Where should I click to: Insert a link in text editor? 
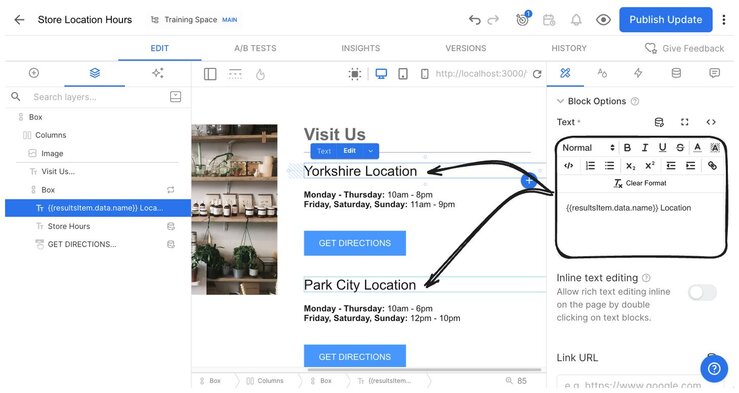point(712,165)
